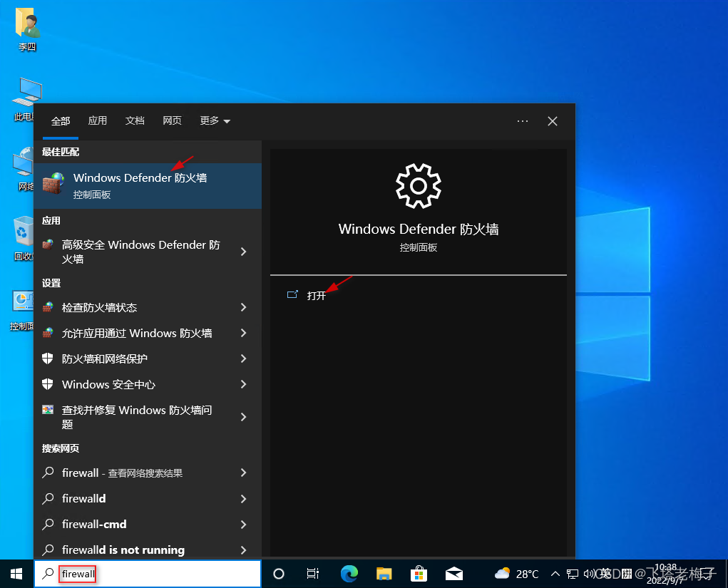Launch Microsoft Edge from taskbar

[349, 574]
